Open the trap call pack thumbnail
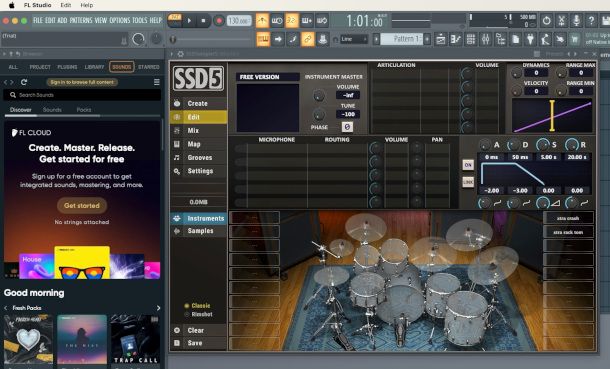The image size is (610, 369). pos(135,339)
